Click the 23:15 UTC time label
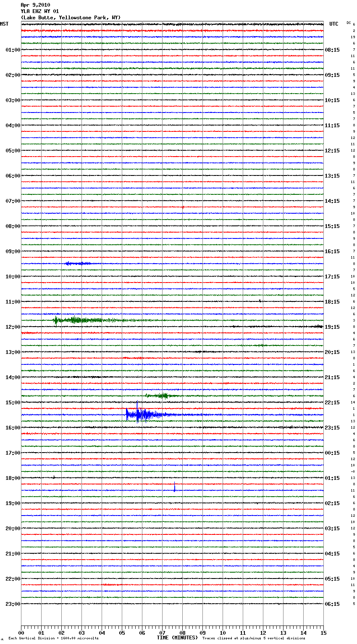The width and height of the screenshot is (357, 644). [x=332, y=428]
